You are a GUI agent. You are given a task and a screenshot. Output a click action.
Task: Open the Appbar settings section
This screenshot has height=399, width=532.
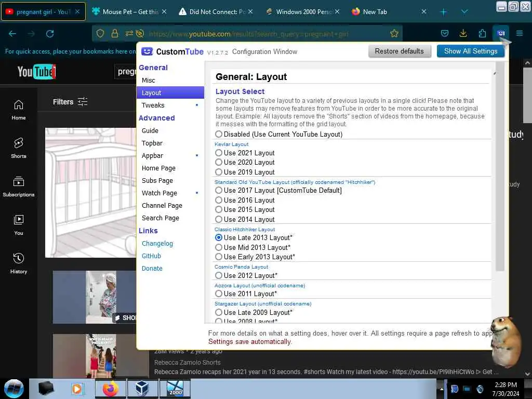170,156
